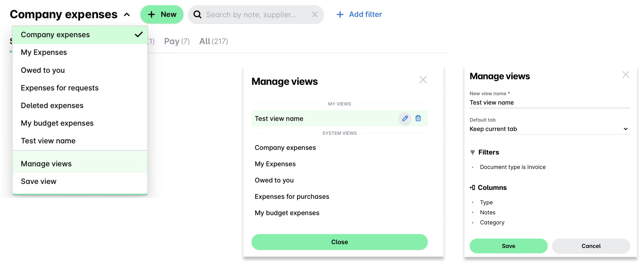Collapse the Company expenses view dropdown
Image resolution: width=644 pixels, height=266 pixels.
pos(126,14)
